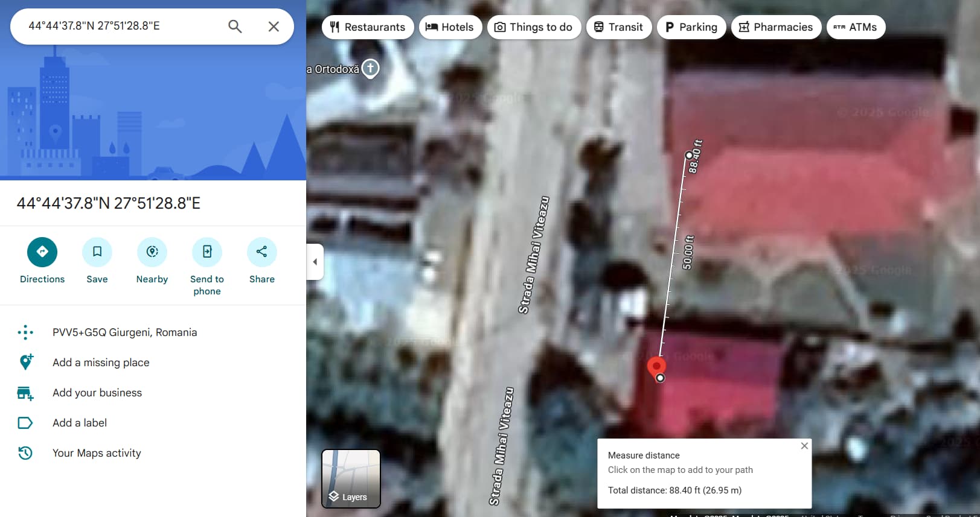Show ATMs on map
The height and width of the screenshot is (517, 980).
coord(856,27)
